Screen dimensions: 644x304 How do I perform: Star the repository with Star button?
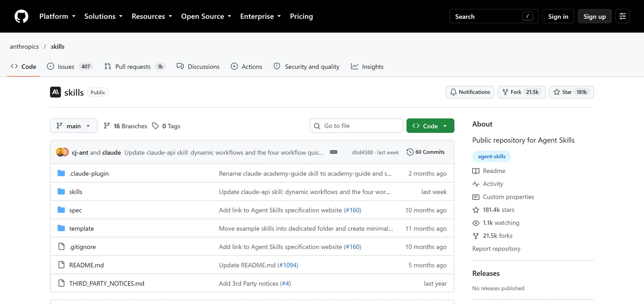pyautogui.click(x=572, y=92)
